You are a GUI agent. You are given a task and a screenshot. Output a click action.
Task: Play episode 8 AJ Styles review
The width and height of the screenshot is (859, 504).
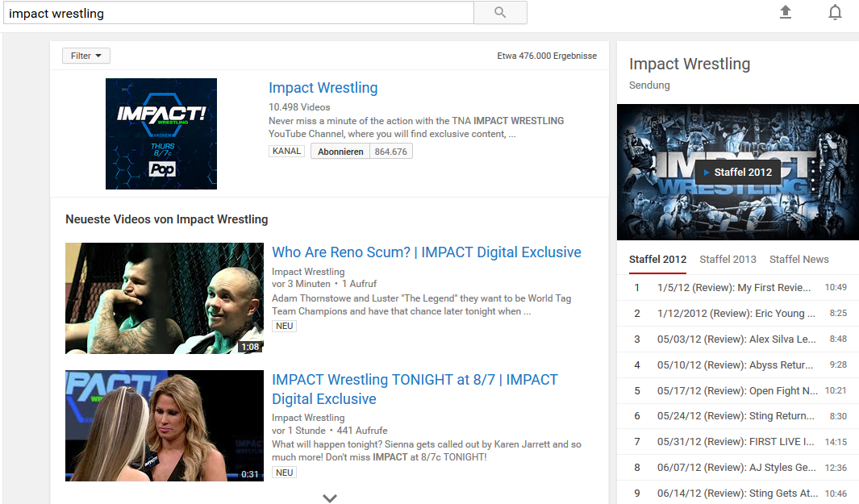[x=736, y=468]
